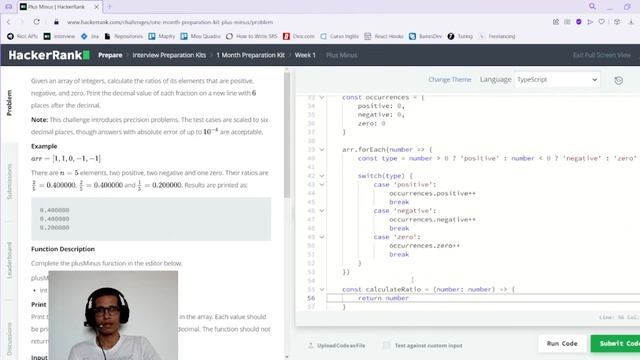Viewport: 640px width, 360px height.
Task: Click the Run Code button
Action: pos(562,344)
